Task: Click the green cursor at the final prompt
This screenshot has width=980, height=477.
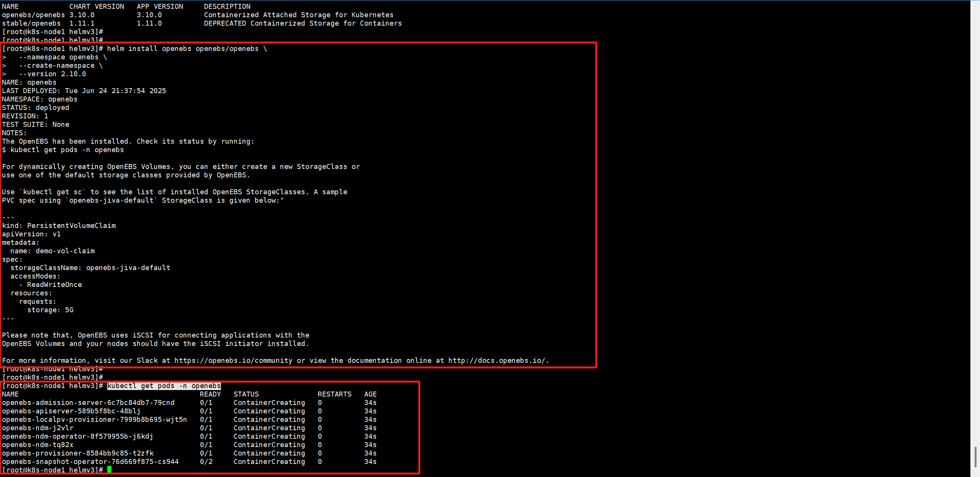Action: pyautogui.click(x=109, y=470)
